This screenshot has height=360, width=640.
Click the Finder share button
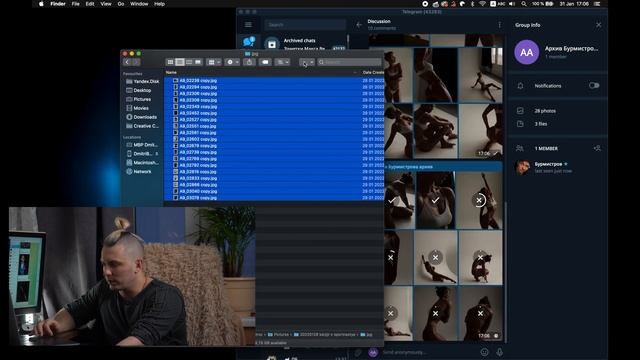(249, 62)
